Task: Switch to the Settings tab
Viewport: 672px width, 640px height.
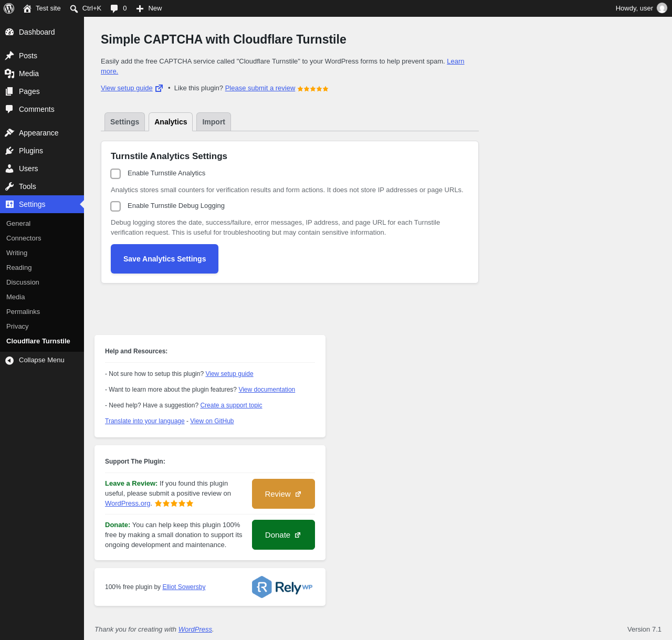Action: (x=124, y=122)
